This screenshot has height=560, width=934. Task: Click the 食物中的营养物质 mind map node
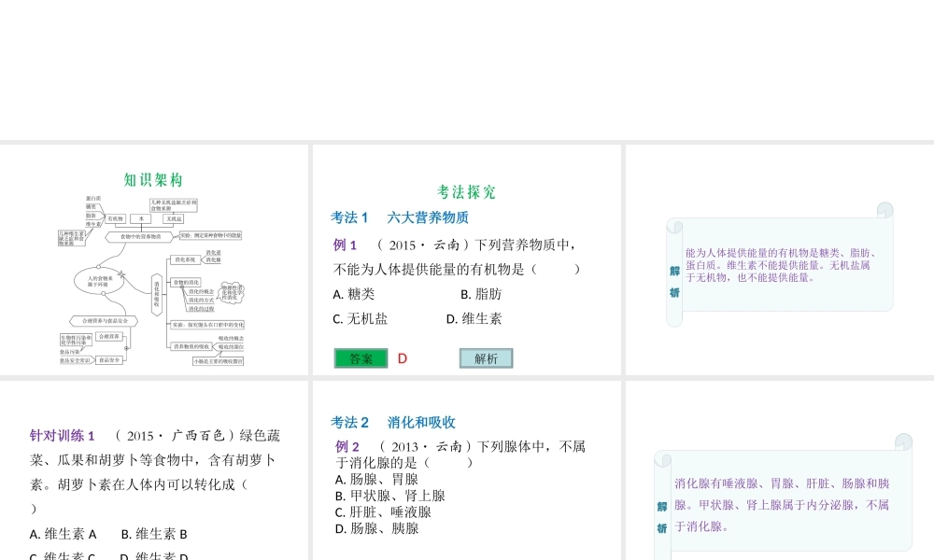141,236
